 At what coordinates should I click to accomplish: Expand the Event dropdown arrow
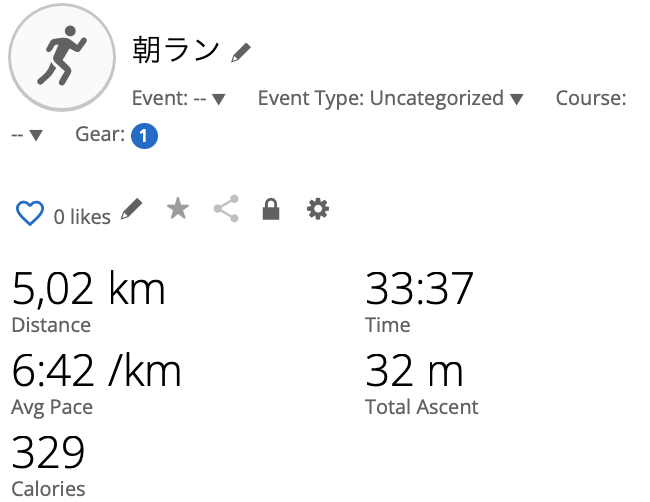(x=218, y=99)
